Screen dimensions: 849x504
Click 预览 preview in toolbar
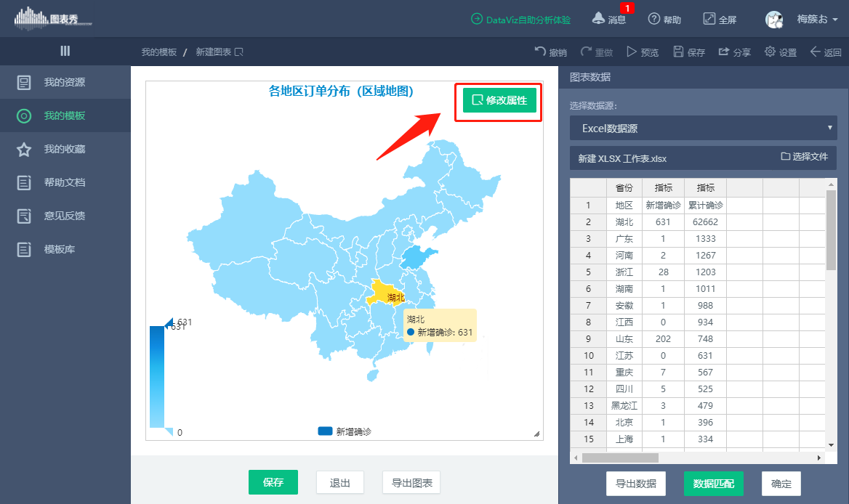642,52
